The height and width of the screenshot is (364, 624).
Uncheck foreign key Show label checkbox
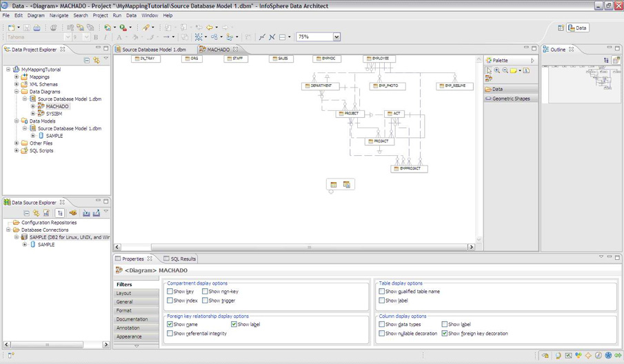234,324
